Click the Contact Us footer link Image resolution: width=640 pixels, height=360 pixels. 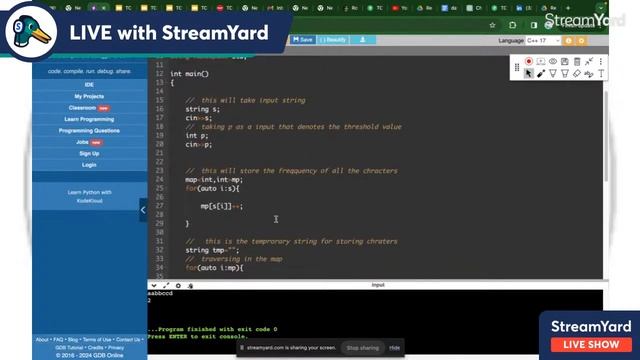pos(128,340)
